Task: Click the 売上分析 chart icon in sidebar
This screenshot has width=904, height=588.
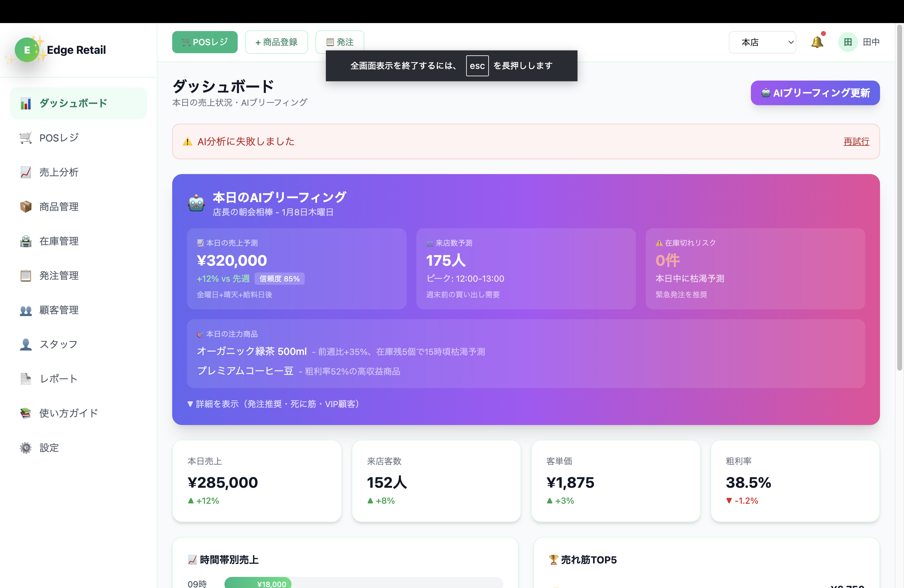Action: 26,172
